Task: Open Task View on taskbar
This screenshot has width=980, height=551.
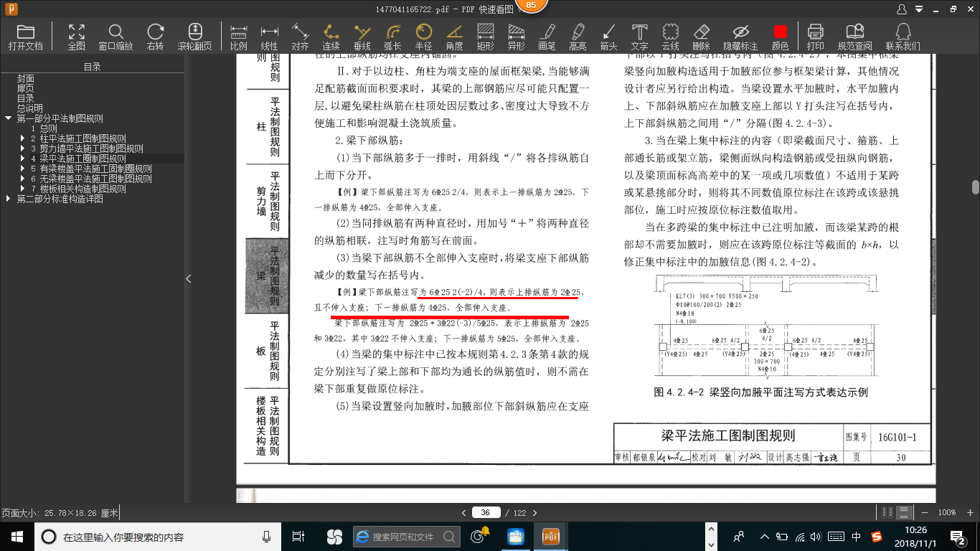Action: (298, 536)
